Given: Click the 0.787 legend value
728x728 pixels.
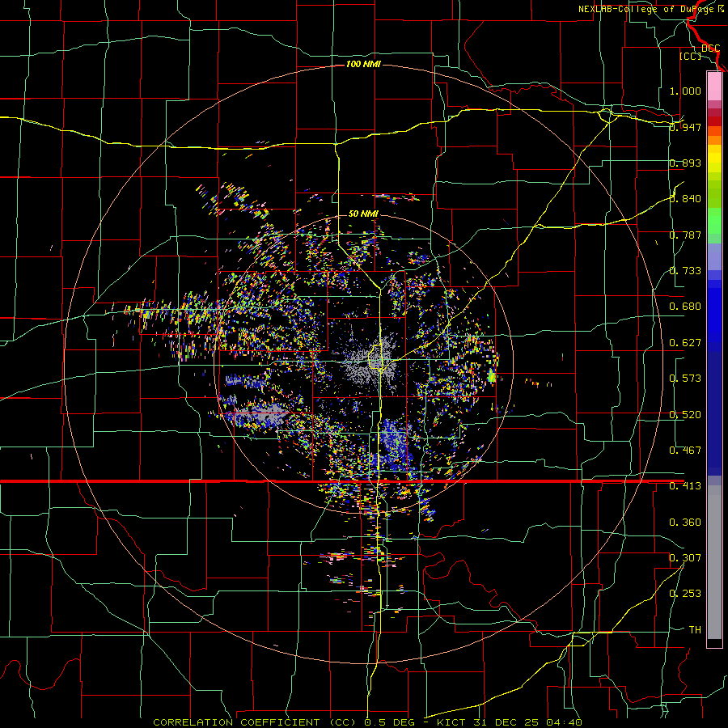Looking at the screenshot, I should (685, 235).
